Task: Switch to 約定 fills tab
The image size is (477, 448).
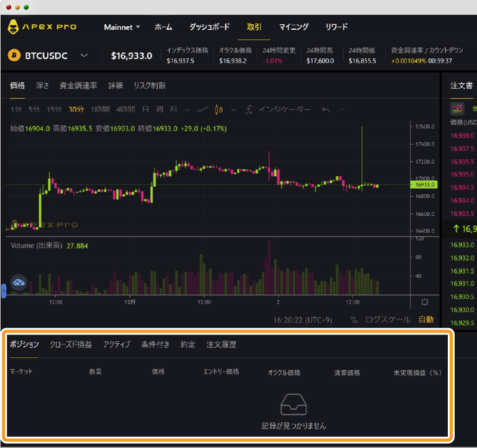Action: (188, 344)
